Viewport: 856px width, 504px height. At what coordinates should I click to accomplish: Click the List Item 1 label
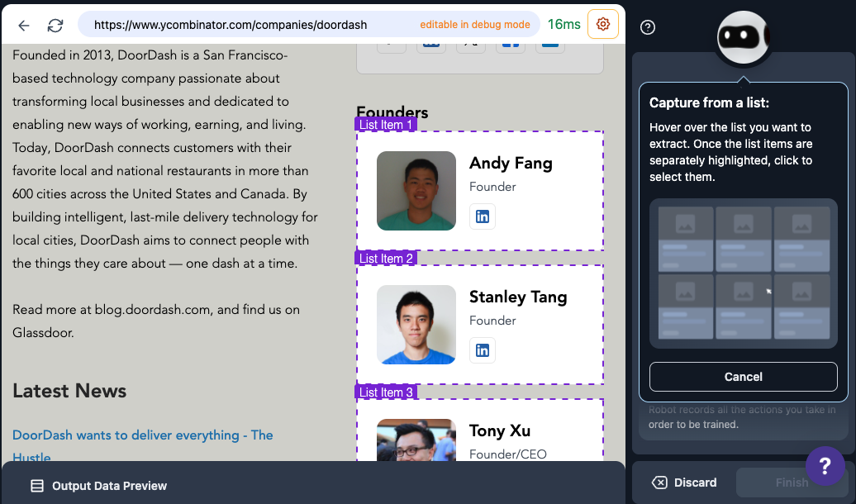click(385, 125)
